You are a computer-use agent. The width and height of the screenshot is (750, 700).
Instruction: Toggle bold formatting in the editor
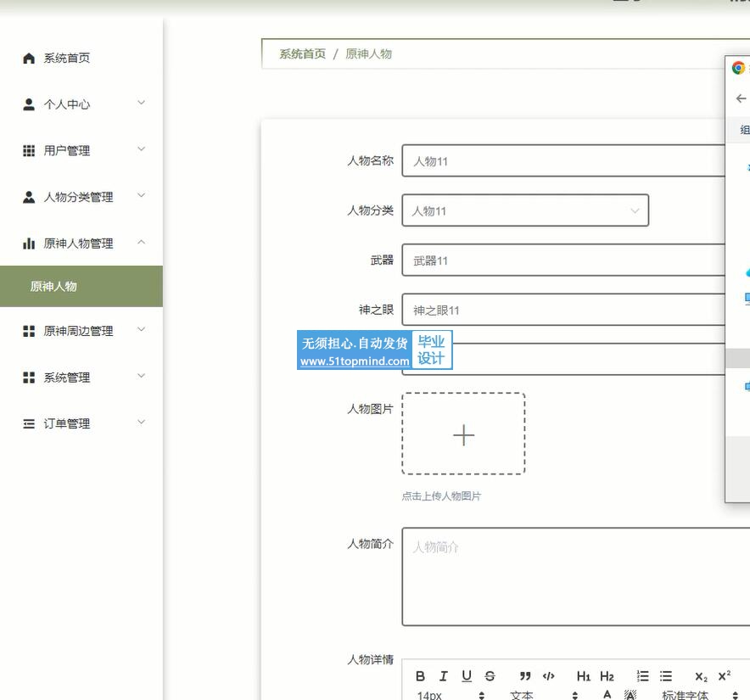[x=420, y=676]
